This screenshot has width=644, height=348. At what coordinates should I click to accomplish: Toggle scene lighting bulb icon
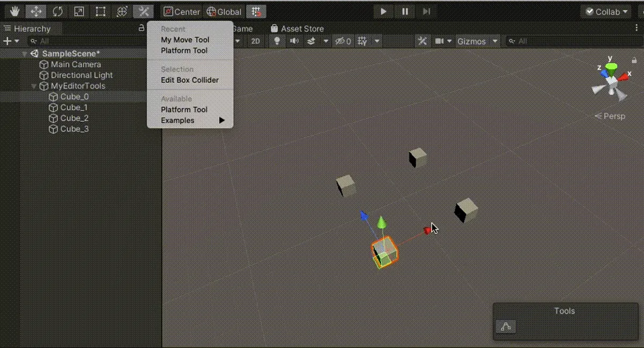(x=277, y=41)
